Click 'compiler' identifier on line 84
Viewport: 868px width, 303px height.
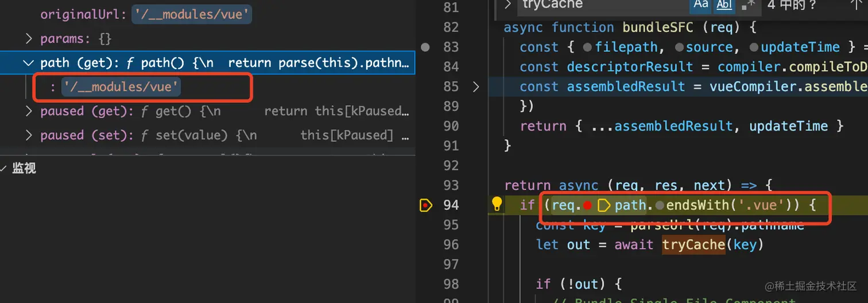[x=749, y=67]
